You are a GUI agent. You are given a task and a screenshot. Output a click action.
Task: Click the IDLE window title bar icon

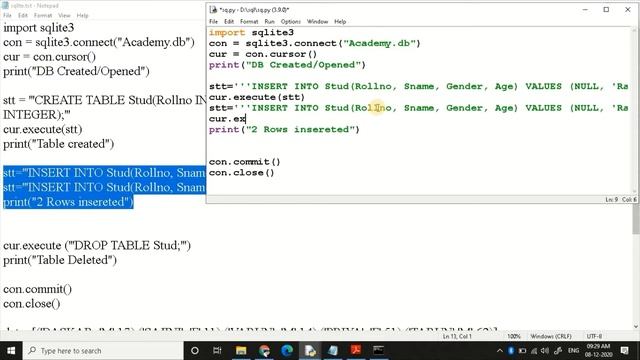pos(213,10)
